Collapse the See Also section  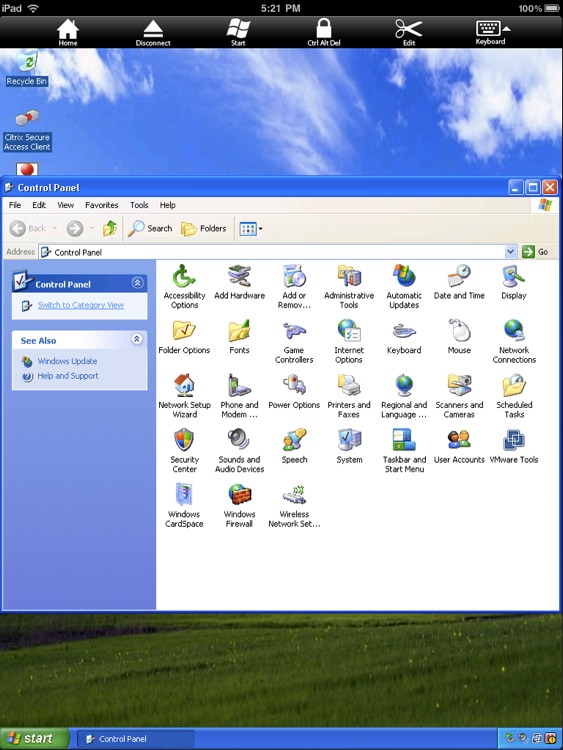tap(137, 339)
